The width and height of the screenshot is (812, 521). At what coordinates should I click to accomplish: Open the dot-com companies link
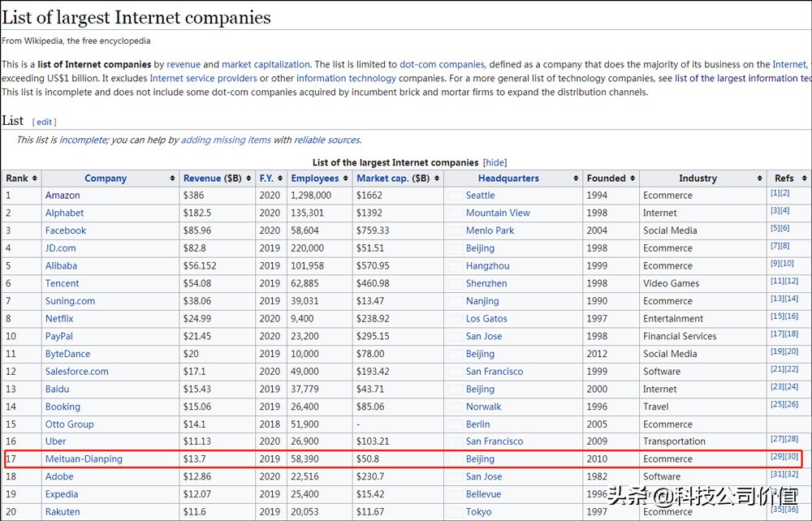click(x=442, y=64)
